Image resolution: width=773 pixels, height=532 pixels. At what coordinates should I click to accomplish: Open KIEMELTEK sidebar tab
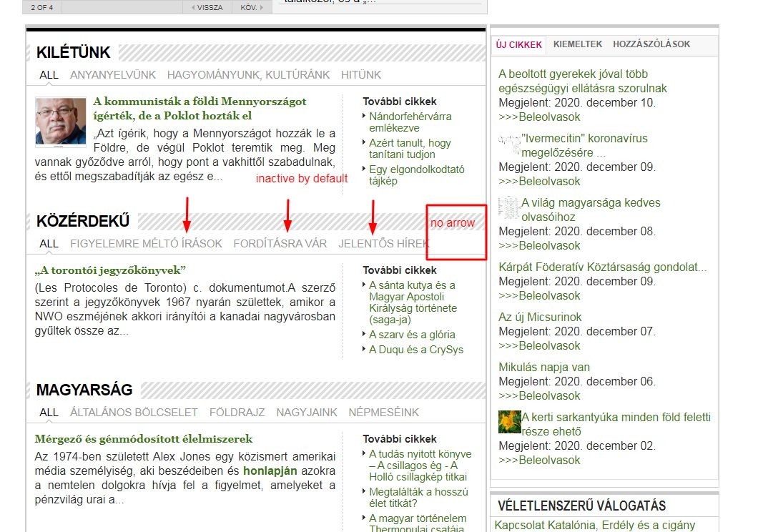[x=578, y=44]
